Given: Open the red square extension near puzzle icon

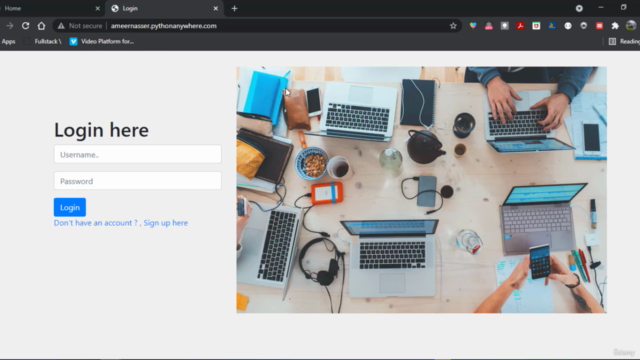Looking at the screenshot, I should point(599,26).
